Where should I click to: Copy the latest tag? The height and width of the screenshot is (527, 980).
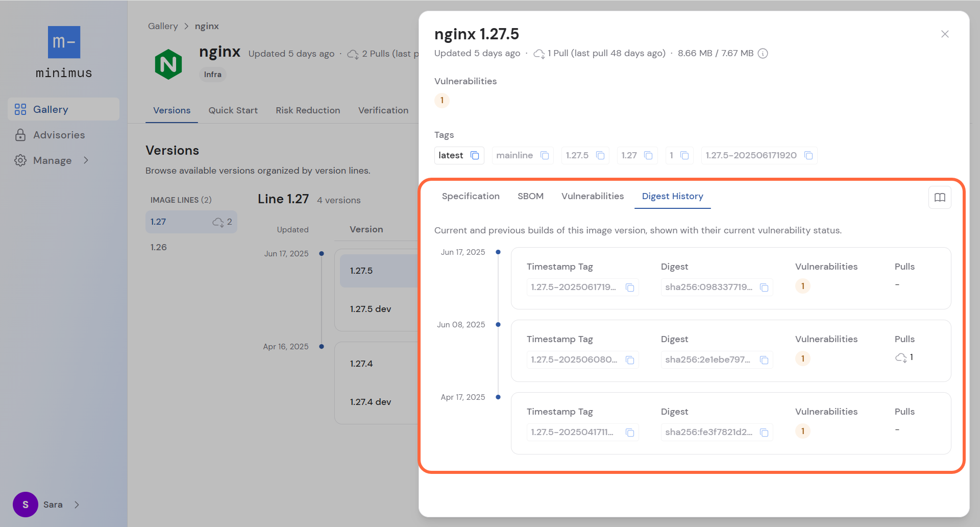point(475,155)
